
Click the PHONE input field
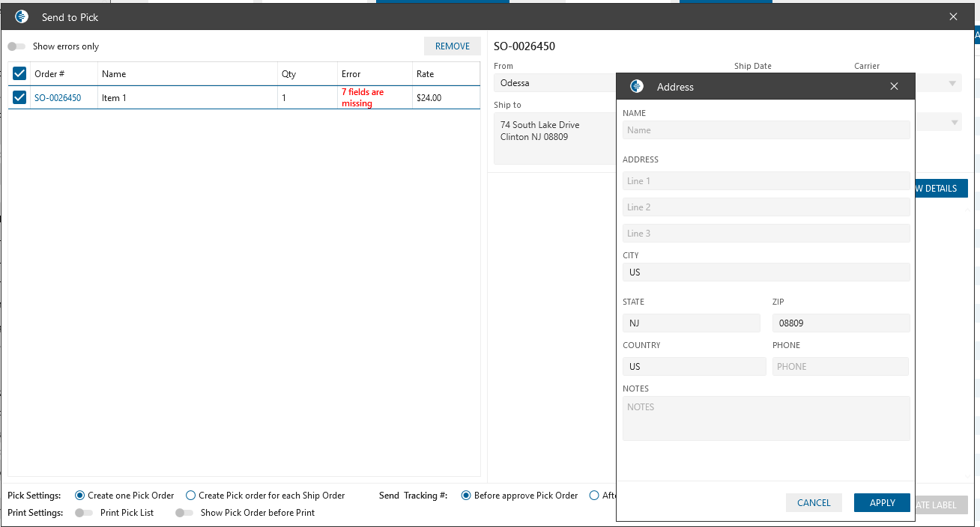click(x=840, y=367)
